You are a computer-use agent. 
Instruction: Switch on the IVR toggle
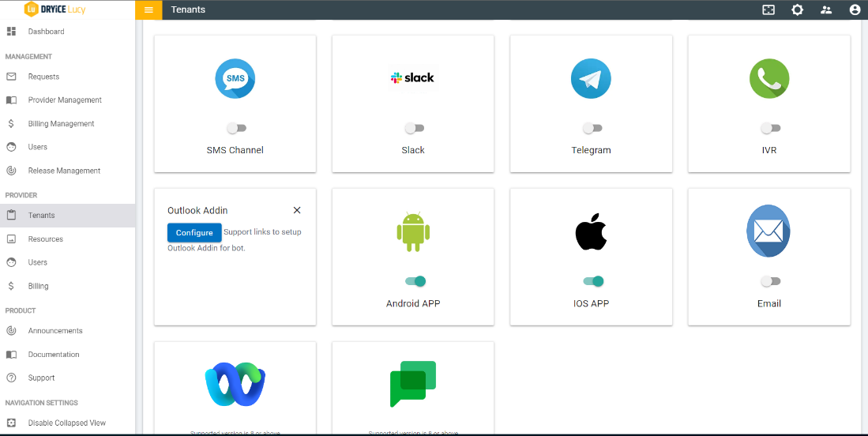coord(770,129)
